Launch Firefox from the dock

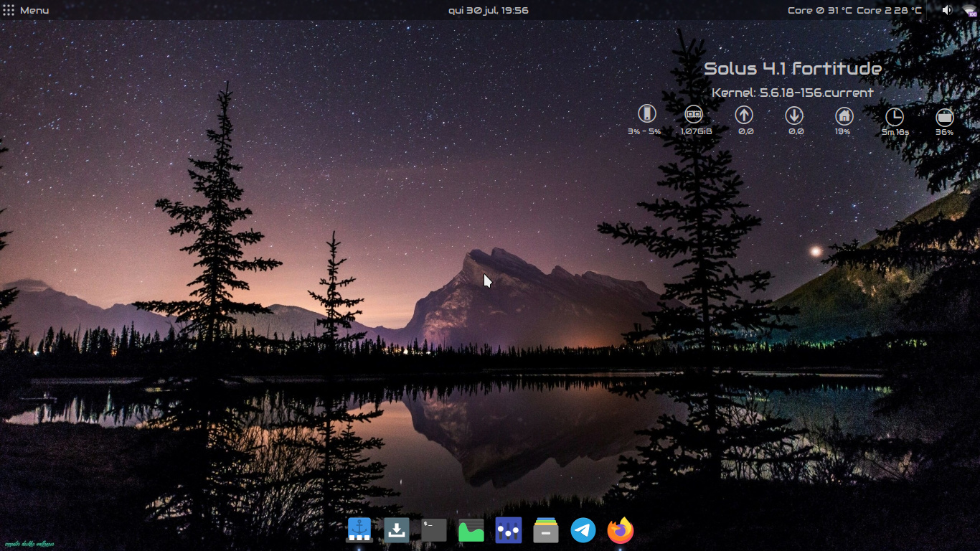621,530
